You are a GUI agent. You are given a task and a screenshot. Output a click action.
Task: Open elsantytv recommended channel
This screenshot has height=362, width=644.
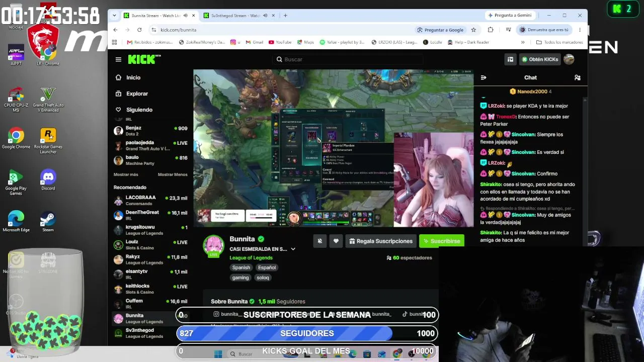pos(150,274)
